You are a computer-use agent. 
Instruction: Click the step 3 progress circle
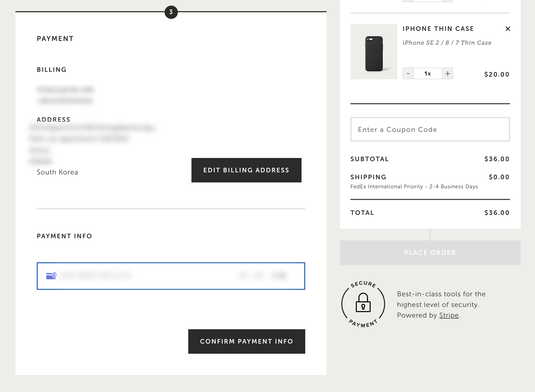(x=171, y=12)
